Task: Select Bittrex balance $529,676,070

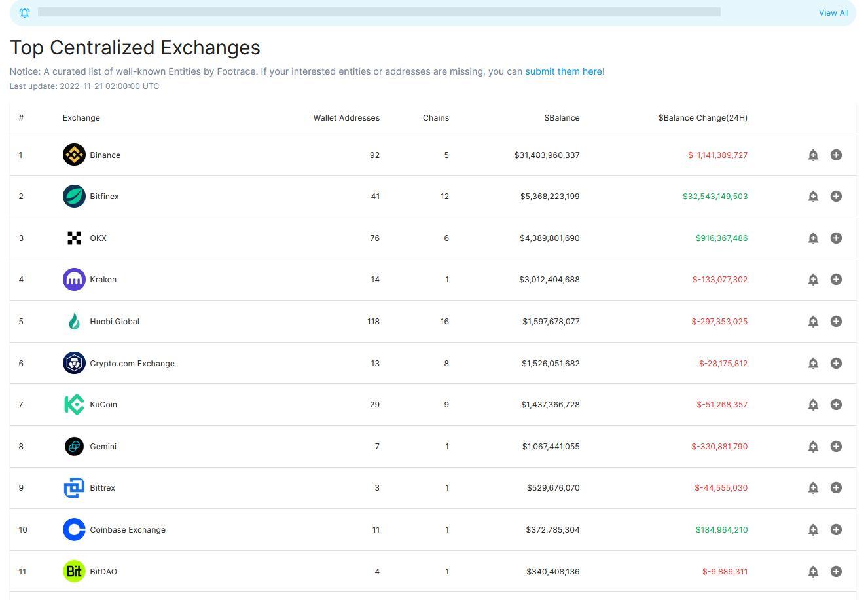Action: pyautogui.click(x=553, y=488)
